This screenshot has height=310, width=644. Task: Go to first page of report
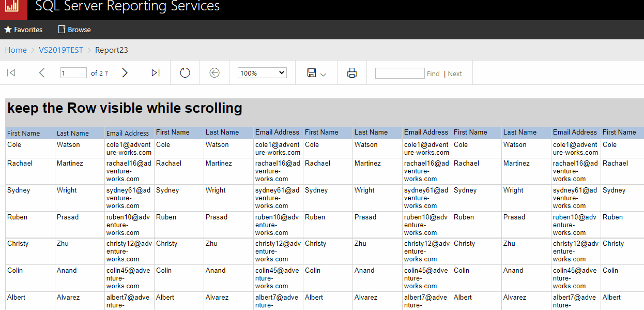click(x=11, y=73)
